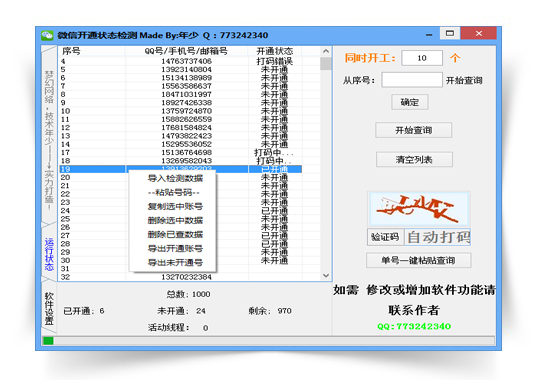Click the 已开通: 6 counter
539x380 pixels.
[x=84, y=311]
